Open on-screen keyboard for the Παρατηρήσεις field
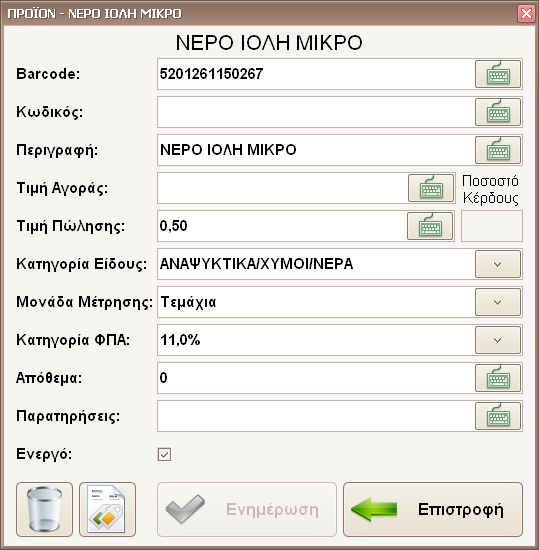The width and height of the screenshot is (539, 550). click(x=498, y=416)
